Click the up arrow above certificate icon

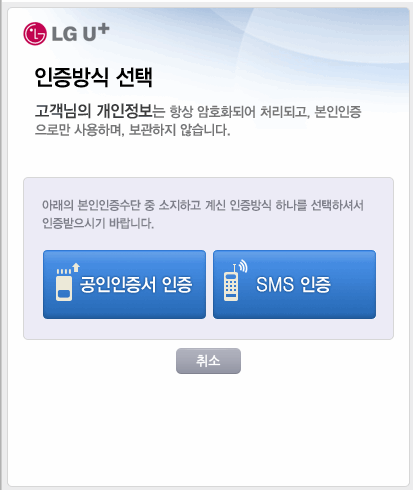(x=76, y=267)
